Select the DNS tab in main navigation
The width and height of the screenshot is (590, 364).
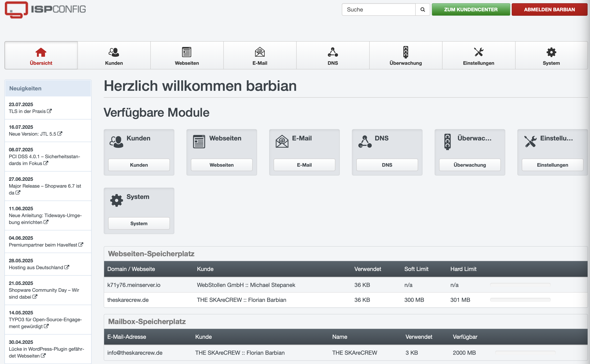333,55
